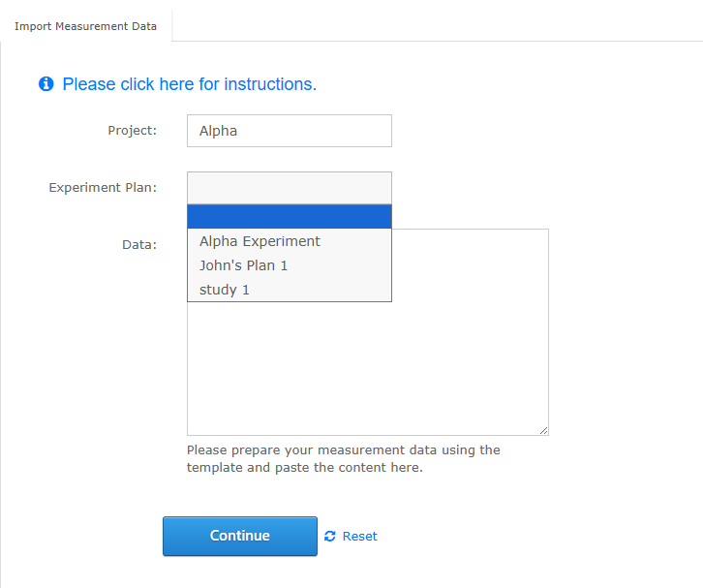Screen dimensions: 703x588
Task: Grab the Data textarea resize handle
Action: [x=543, y=430]
